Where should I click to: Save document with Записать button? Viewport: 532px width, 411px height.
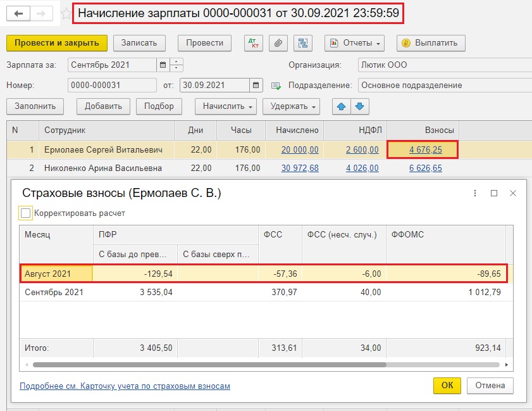pyautogui.click(x=139, y=43)
